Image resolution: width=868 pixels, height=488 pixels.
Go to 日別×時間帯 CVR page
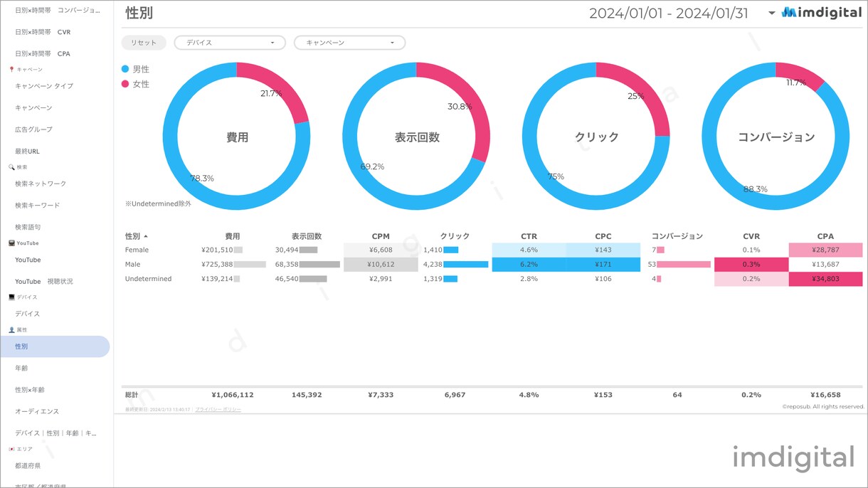pyautogui.click(x=43, y=32)
